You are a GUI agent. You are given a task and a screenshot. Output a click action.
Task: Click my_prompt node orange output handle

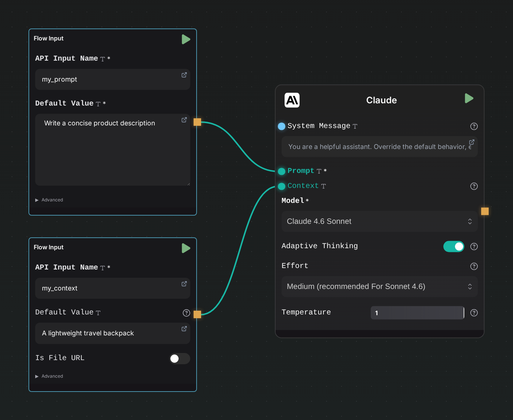(197, 122)
